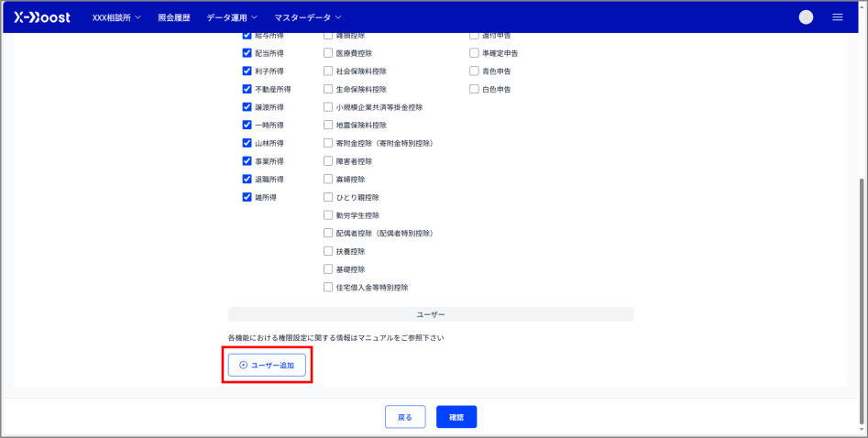This screenshot has width=868, height=438.
Task: Expand the XXX相談所 dropdown
Action: 116,17
